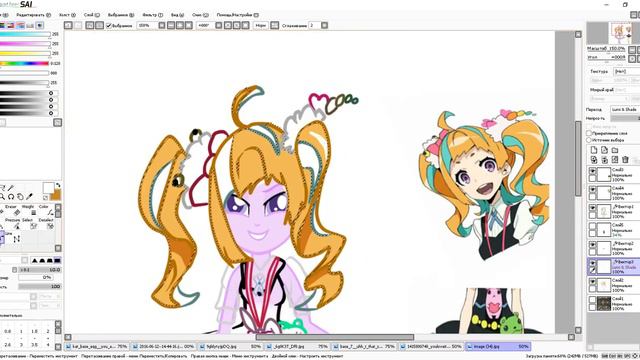This screenshot has width=640, height=360.
Task: Expand the stabilizer value dropdown arrow
Action: (x=324, y=25)
